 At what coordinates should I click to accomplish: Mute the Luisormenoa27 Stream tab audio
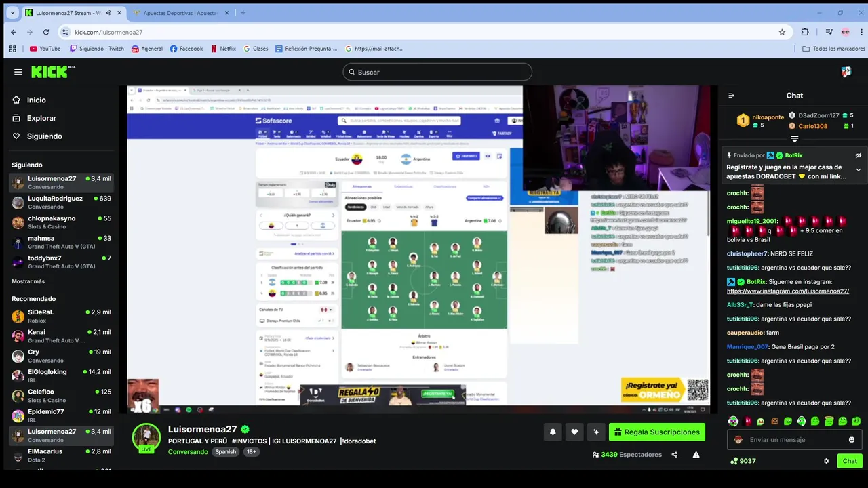(x=108, y=13)
